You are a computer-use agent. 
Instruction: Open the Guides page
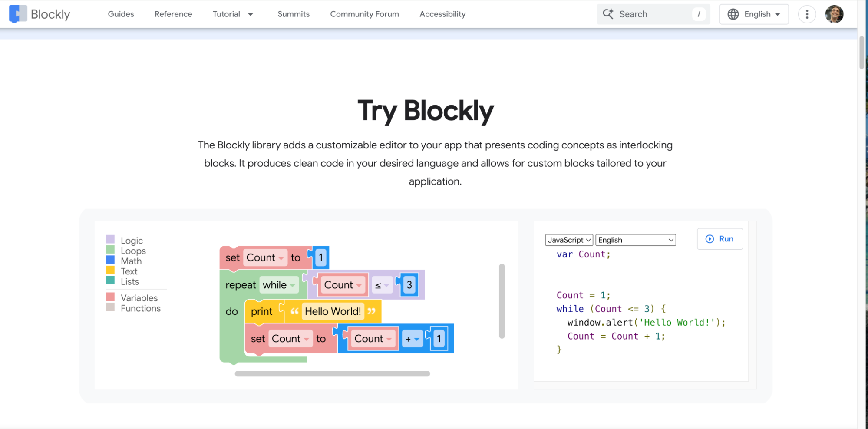(x=121, y=14)
